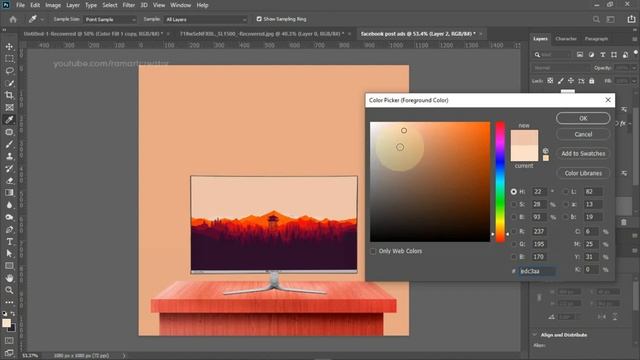Screen dimensions: 640x360
Task: Select the Move tool
Action: pos(9,47)
